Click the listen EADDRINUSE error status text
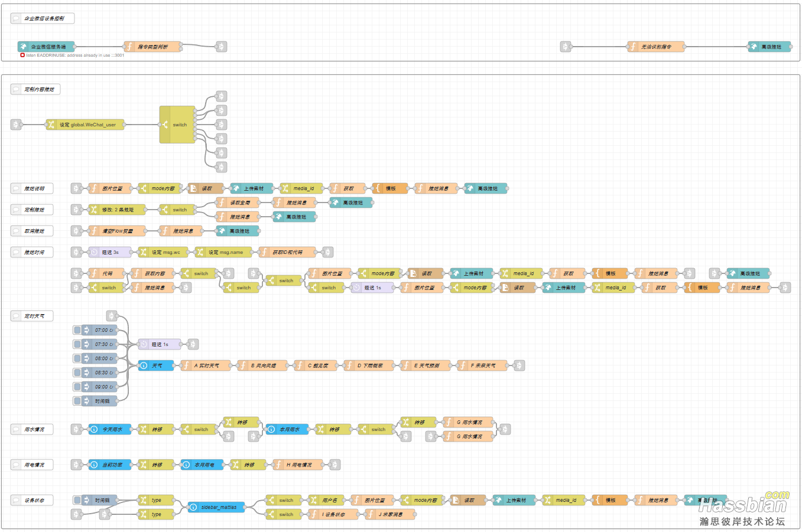The height and width of the screenshot is (532, 802). pos(74,56)
